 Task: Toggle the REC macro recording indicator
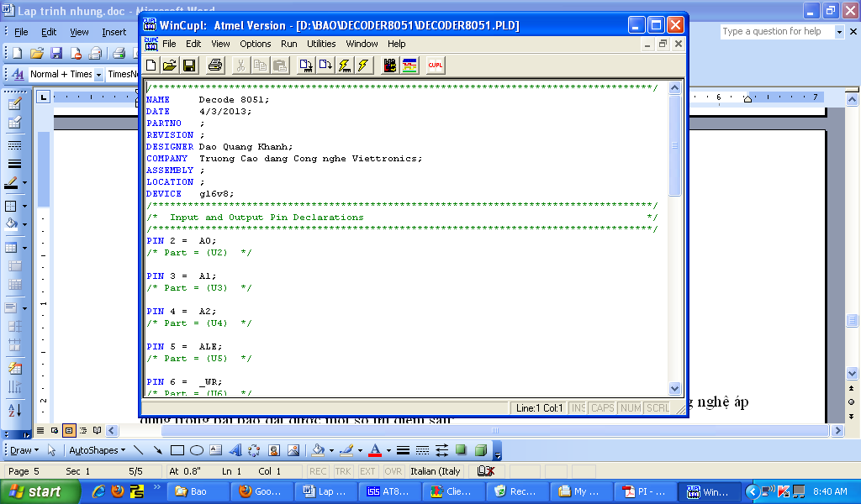[318, 471]
